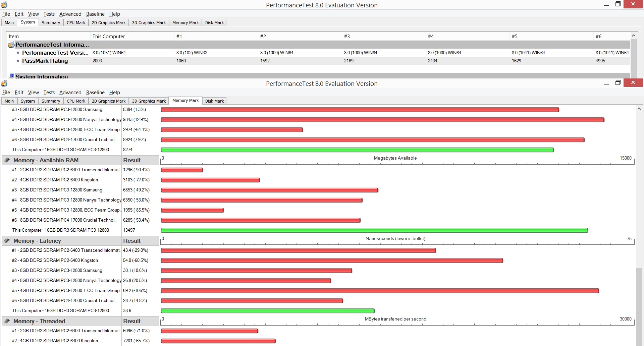Open the Tests menu in the lower window
The height and width of the screenshot is (346, 644).
pyautogui.click(x=49, y=93)
